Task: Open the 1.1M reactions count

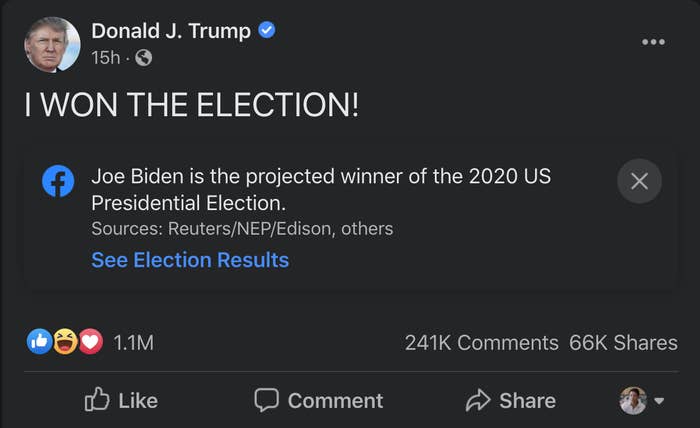Action: (133, 343)
